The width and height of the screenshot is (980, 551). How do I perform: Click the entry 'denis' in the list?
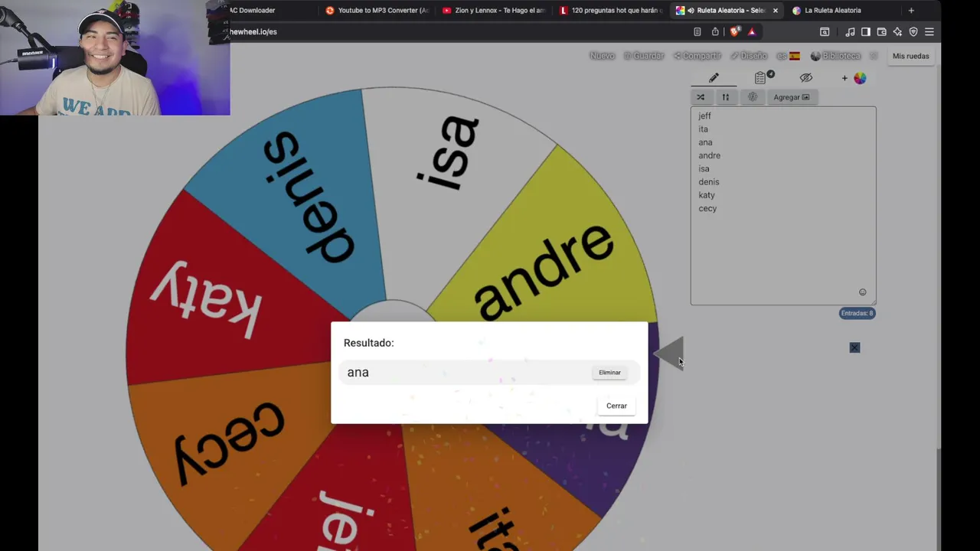(708, 182)
